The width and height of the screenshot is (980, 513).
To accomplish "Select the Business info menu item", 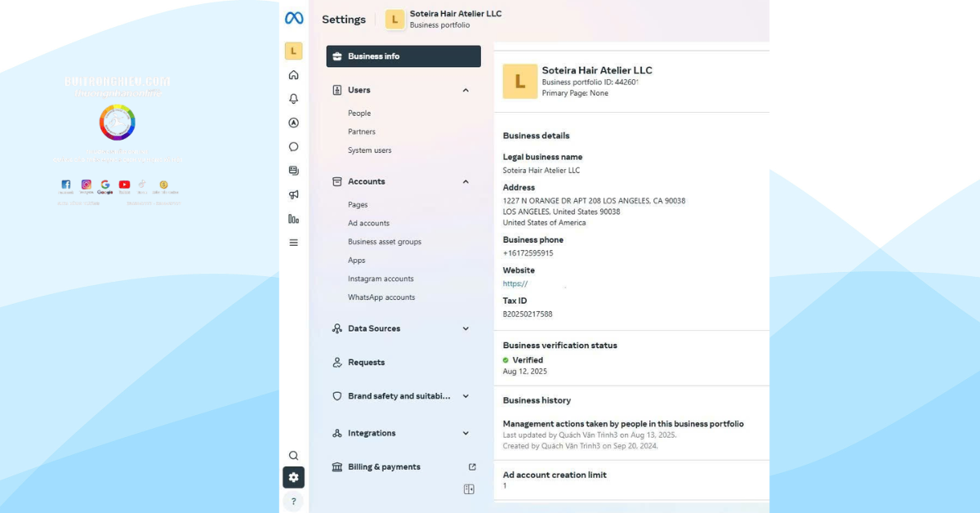I will [403, 56].
